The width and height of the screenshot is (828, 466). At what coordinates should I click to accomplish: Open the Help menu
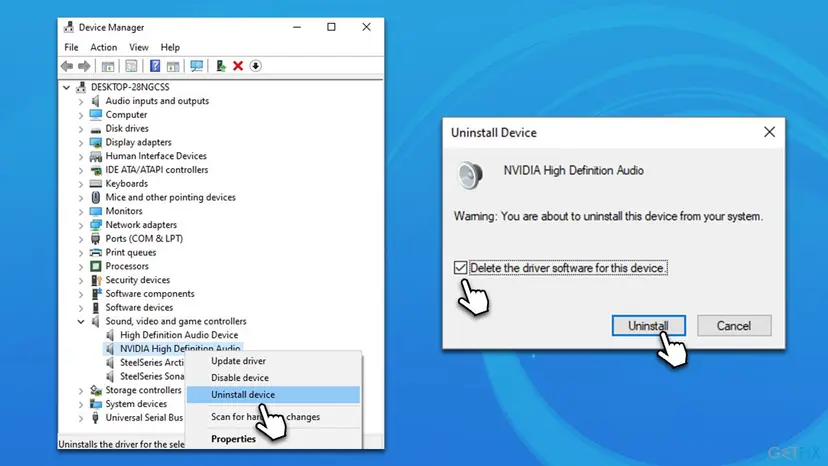click(170, 47)
